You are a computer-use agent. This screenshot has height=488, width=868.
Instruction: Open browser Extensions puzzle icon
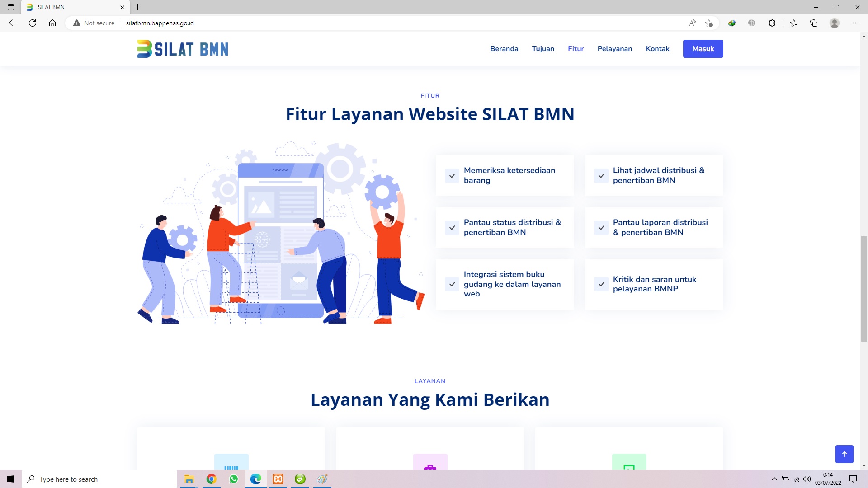point(772,23)
